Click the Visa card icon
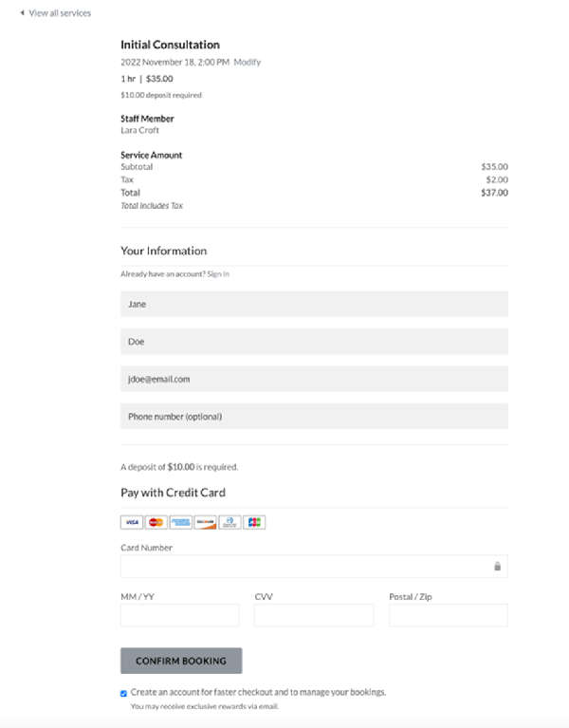 tap(132, 522)
